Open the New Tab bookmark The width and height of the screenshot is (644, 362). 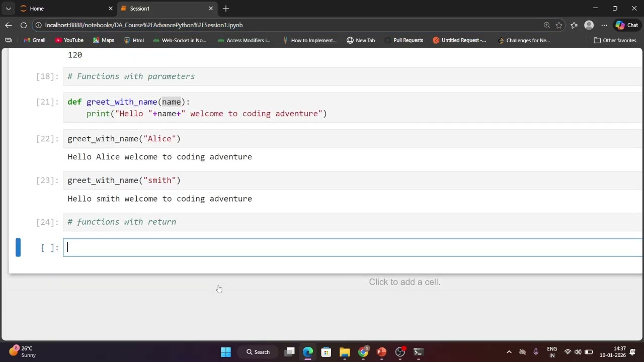click(361, 40)
